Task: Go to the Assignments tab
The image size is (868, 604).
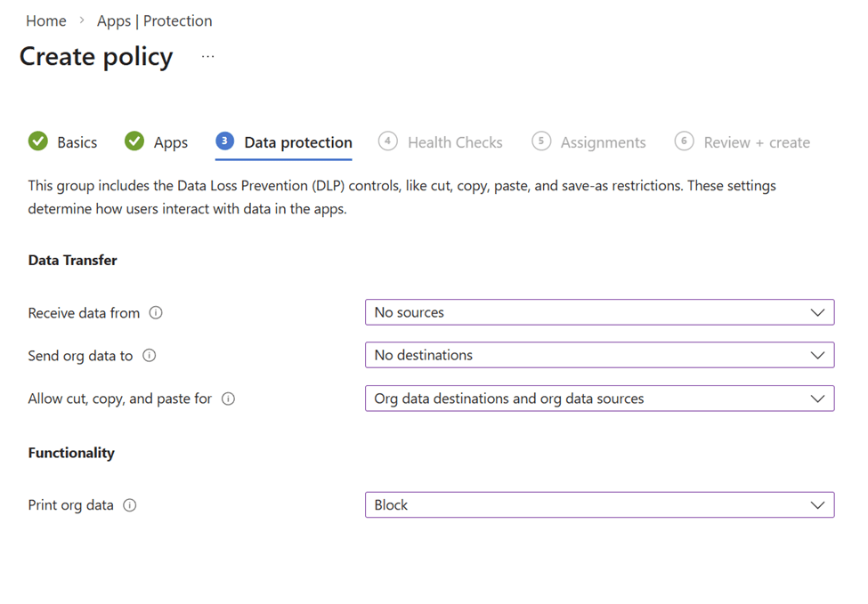Action: [603, 142]
